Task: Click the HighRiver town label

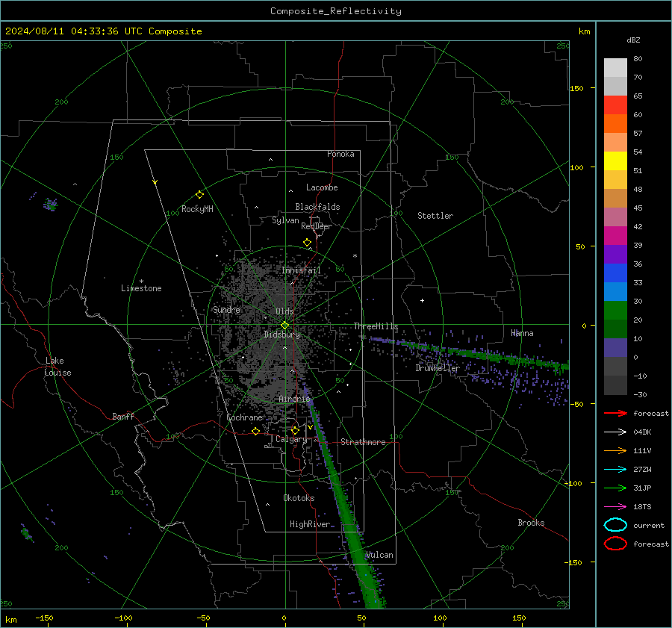Action: [x=310, y=524]
